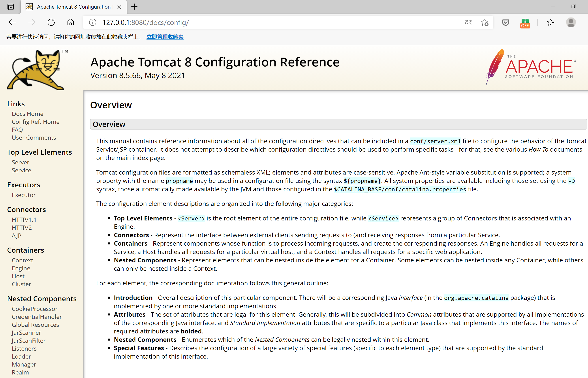The height and width of the screenshot is (378, 588).
Task: Click the <Service> code text
Action: point(383,218)
